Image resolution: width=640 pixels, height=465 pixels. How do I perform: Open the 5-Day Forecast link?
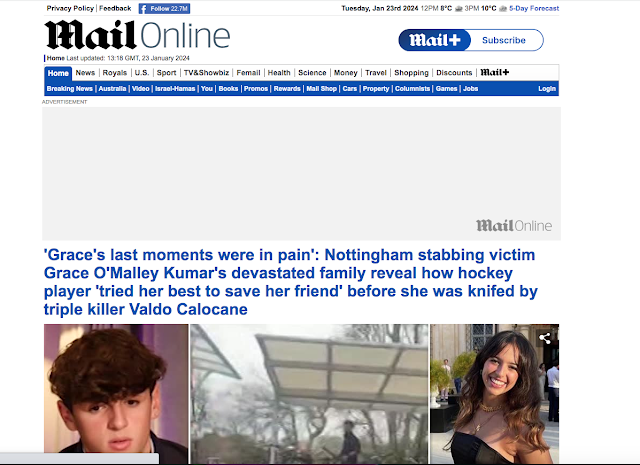(534, 8)
